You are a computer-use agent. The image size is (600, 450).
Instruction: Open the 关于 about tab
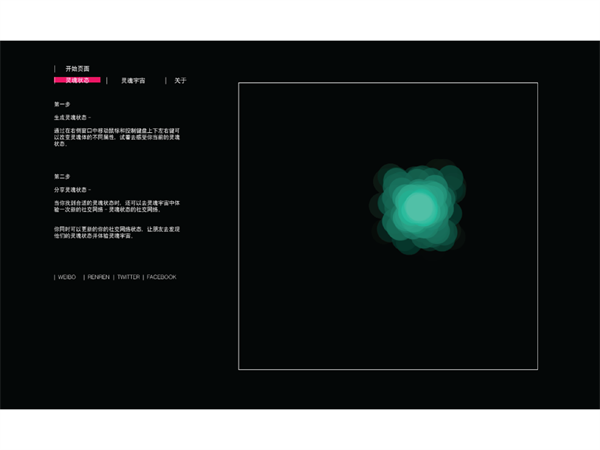tap(180, 80)
